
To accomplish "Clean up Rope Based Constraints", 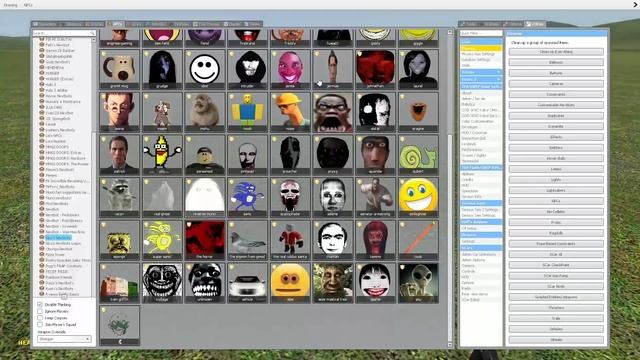I will 556,244.
